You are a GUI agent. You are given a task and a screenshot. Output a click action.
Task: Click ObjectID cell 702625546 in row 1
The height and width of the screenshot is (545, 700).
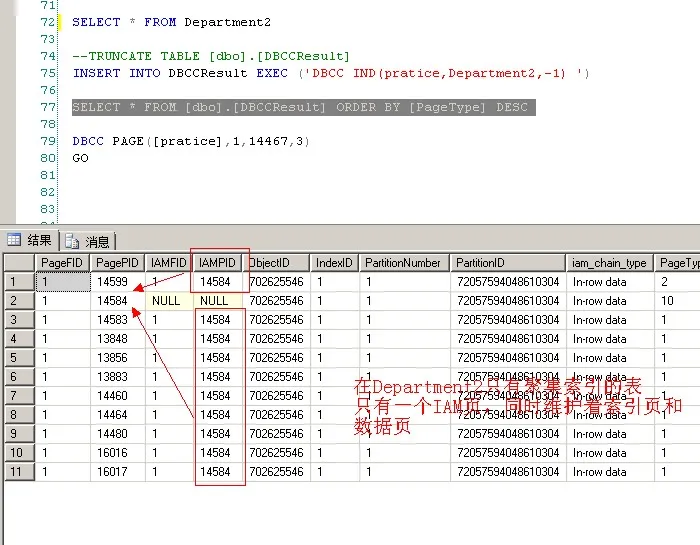coord(276,282)
